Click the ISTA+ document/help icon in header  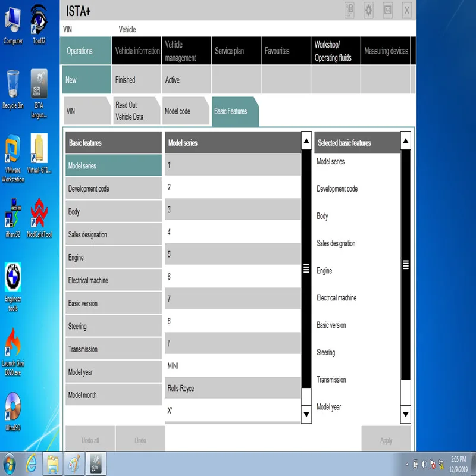click(x=349, y=10)
